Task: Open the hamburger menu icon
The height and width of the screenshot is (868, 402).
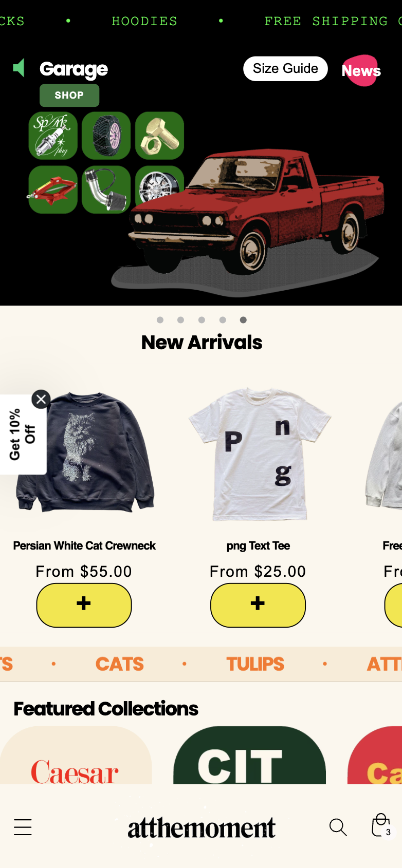Action: tap(23, 827)
